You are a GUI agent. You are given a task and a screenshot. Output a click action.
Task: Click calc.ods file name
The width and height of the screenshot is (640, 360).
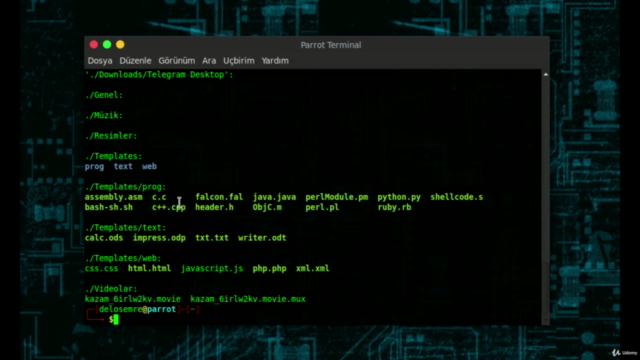point(104,238)
